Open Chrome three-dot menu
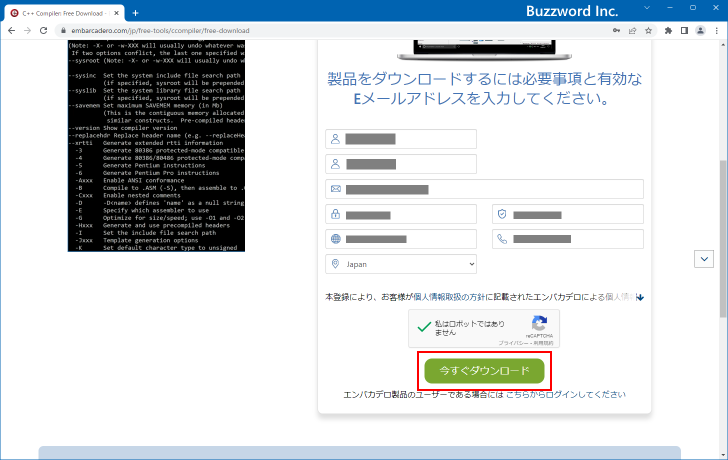 717,31
